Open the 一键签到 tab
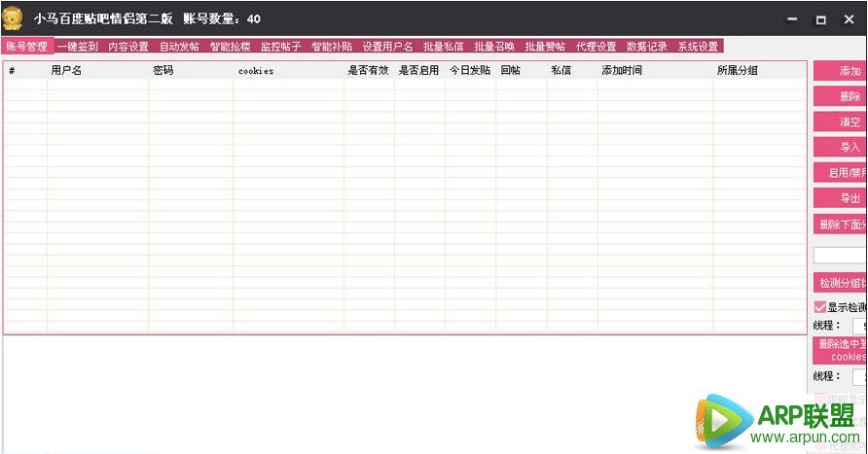Viewport: 868px width, 454px height. [x=78, y=47]
